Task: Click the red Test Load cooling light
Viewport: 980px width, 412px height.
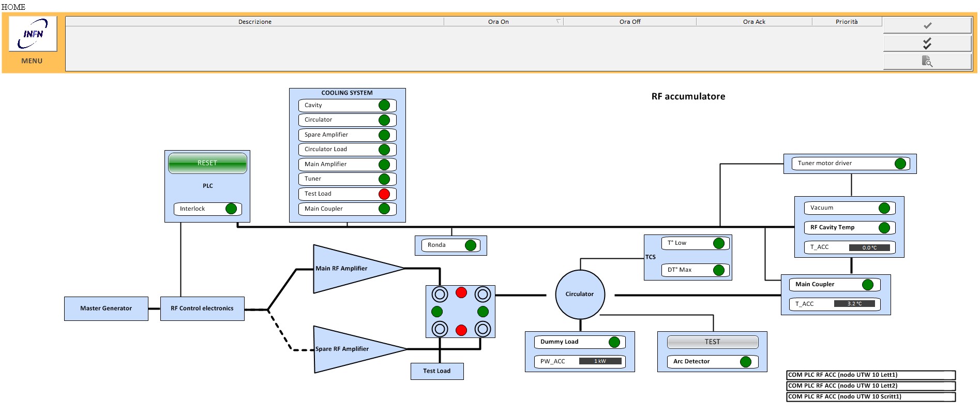Action: (384, 194)
